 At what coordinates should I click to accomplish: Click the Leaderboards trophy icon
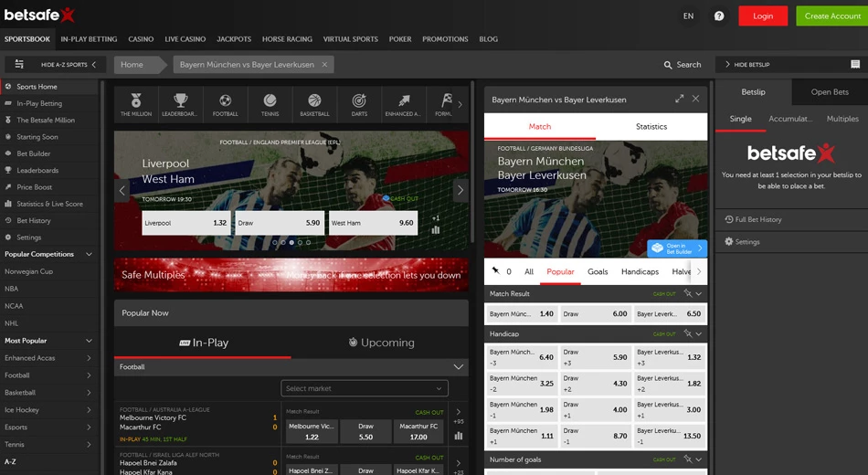click(x=181, y=104)
